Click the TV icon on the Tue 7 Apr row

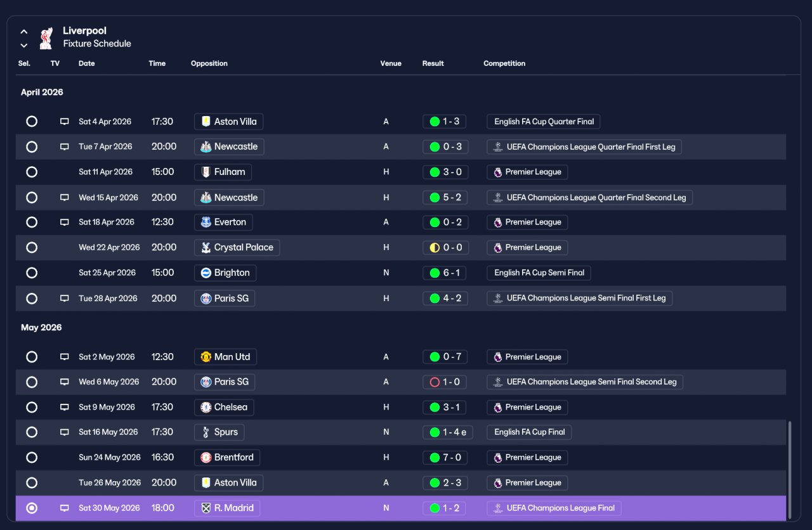click(64, 146)
